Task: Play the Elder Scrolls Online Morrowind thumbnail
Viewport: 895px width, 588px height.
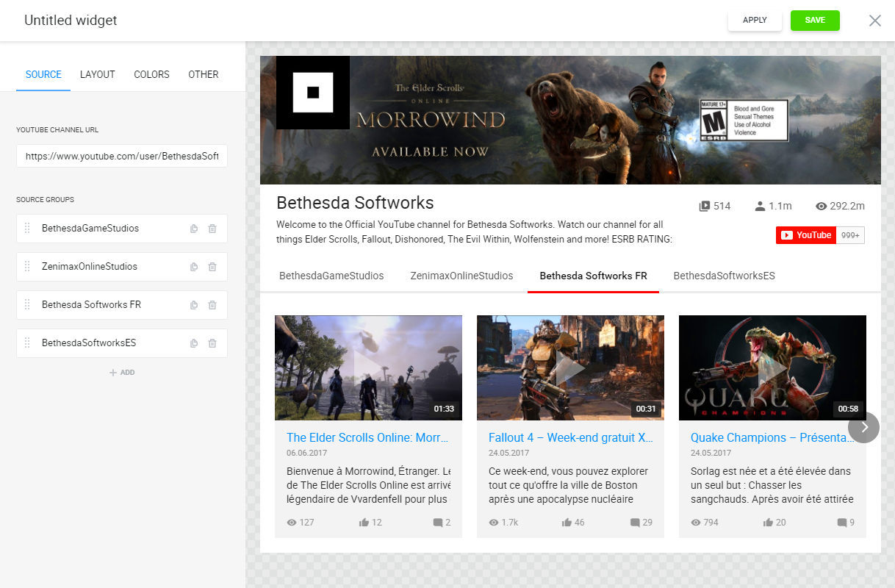Action: point(368,367)
